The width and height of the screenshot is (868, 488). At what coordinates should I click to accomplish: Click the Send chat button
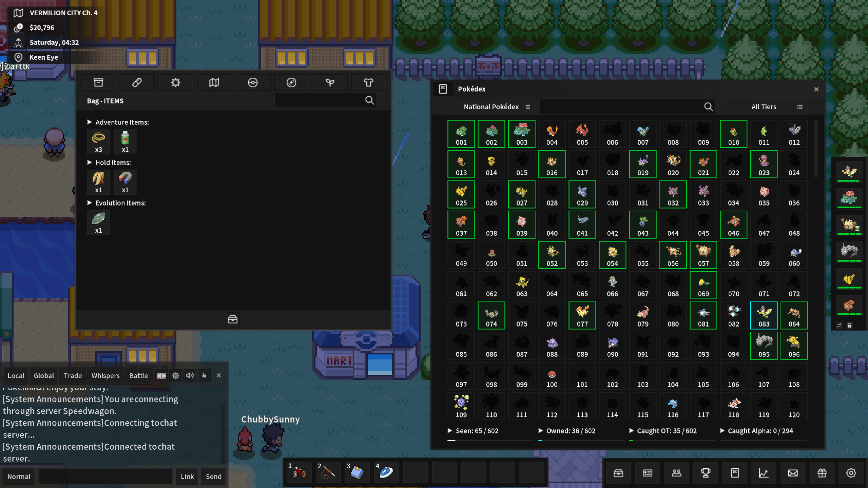tap(214, 476)
